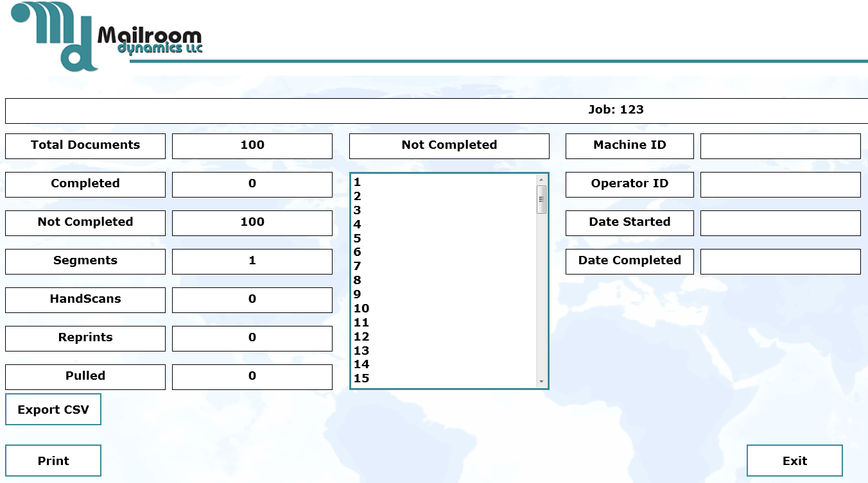Screen dimensions: 868x483
Task: Click the Operator ID entry field
Action: tap(780, 184)
